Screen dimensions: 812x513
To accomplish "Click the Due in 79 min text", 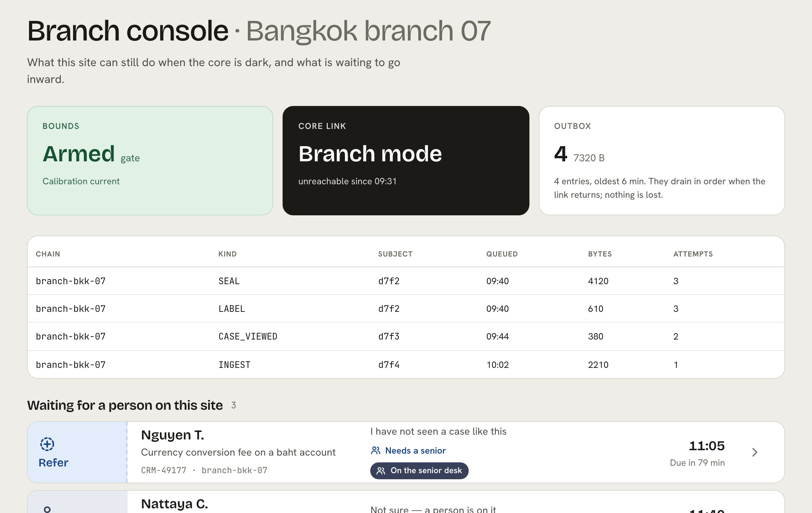I will 697,463.
